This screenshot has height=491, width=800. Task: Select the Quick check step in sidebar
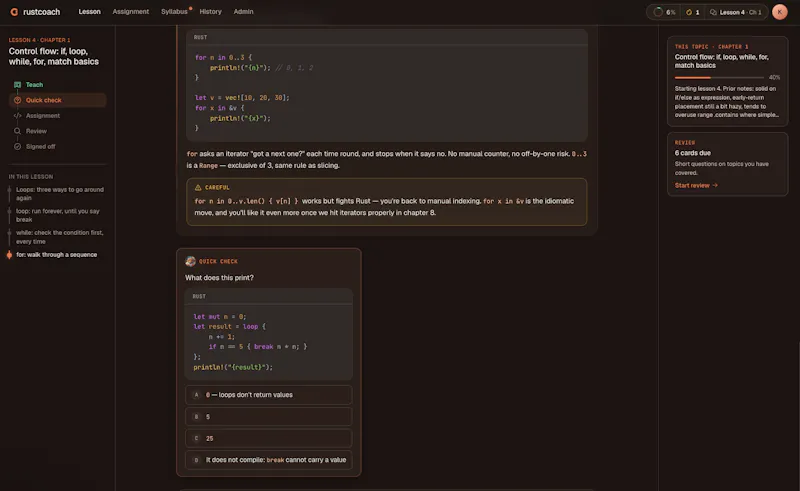(x=57, y=100)
